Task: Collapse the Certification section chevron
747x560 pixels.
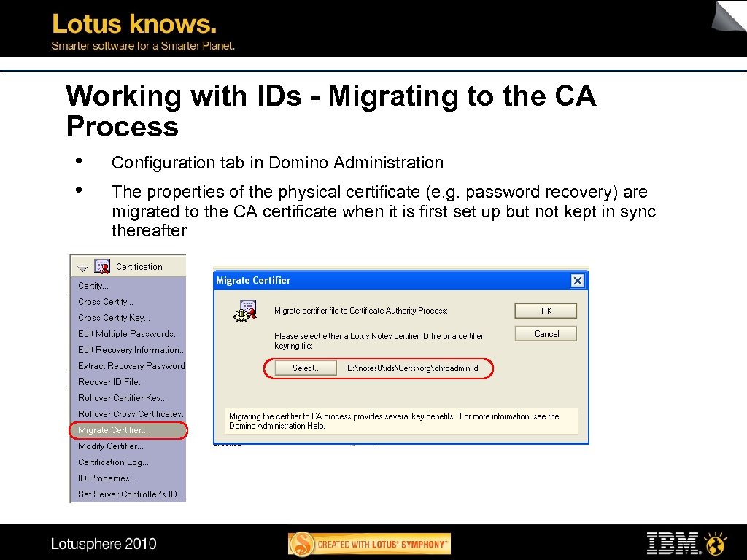Action: click(82, 268)
